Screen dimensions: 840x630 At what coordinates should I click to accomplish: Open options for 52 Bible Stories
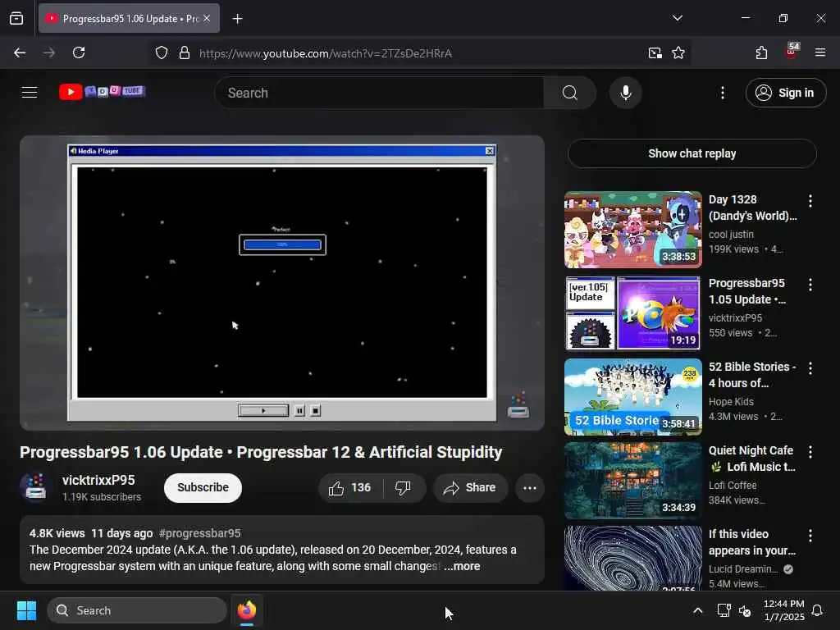point(810,368)
